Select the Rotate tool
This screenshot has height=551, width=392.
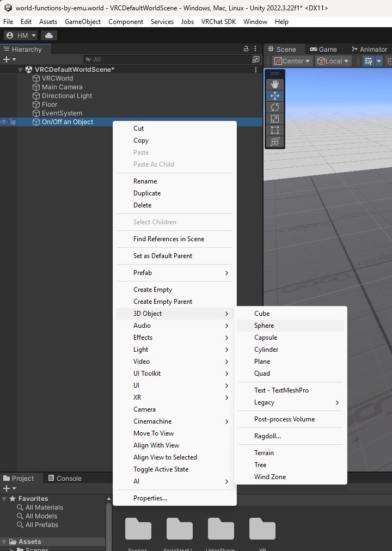pyautogui.click(x=275, y=107)
